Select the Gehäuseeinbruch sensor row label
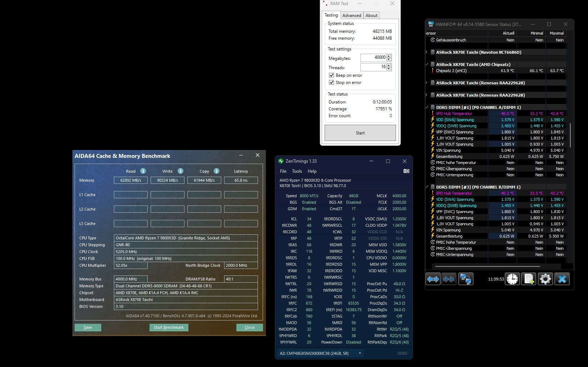The image size is (588, 367). [451, 40]
